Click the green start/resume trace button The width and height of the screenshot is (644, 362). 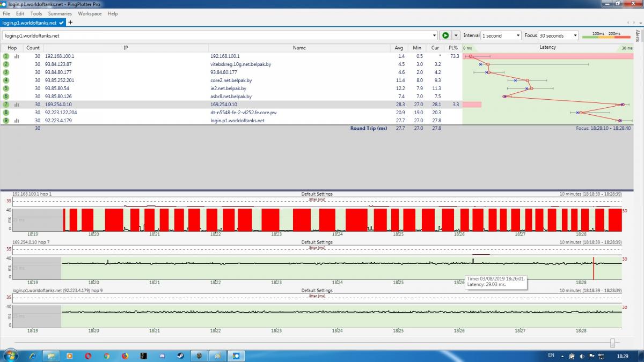pyautogui.click(x=445, y=35)
